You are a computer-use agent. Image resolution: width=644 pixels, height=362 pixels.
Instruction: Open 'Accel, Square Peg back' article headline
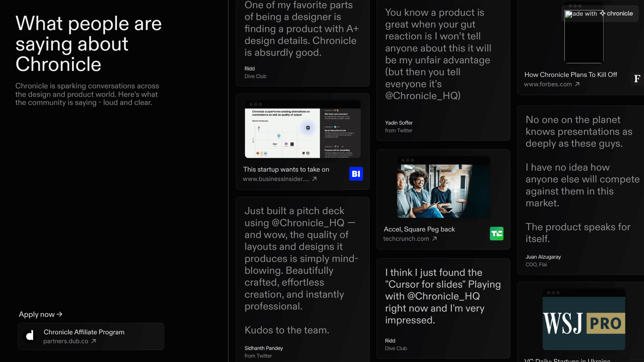[419, 229]
